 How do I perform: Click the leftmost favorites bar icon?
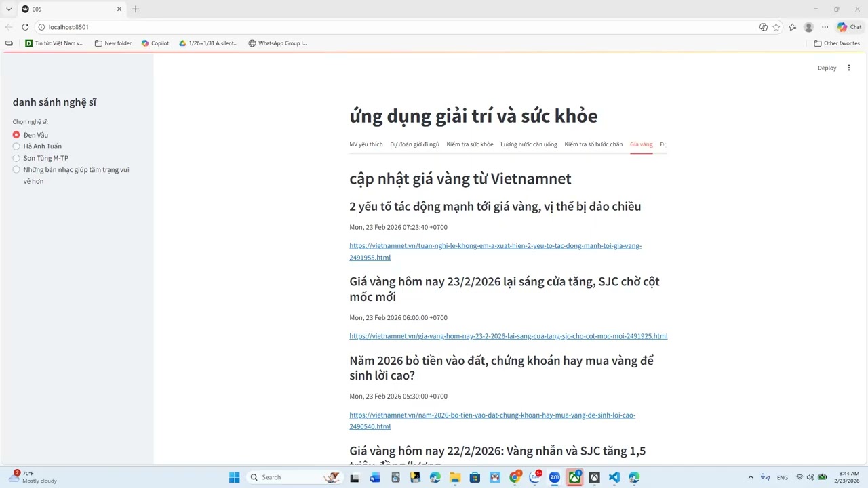(9, 43)
